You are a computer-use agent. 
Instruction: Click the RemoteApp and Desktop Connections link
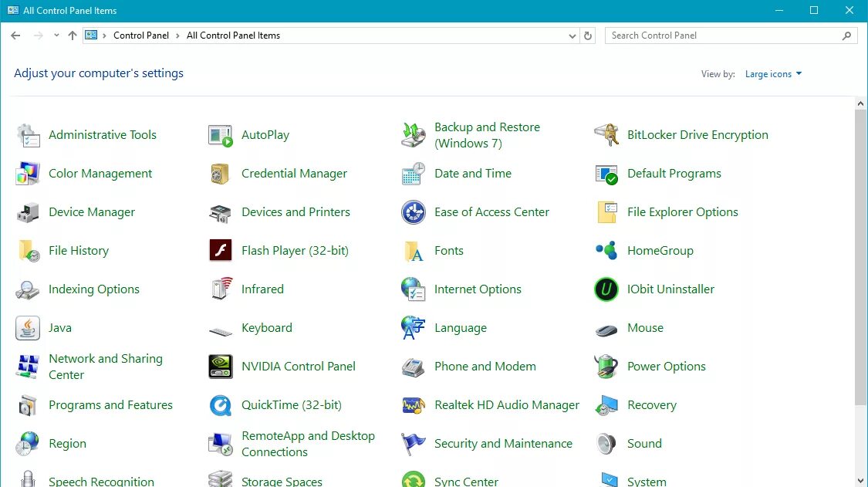click(309, 444)
